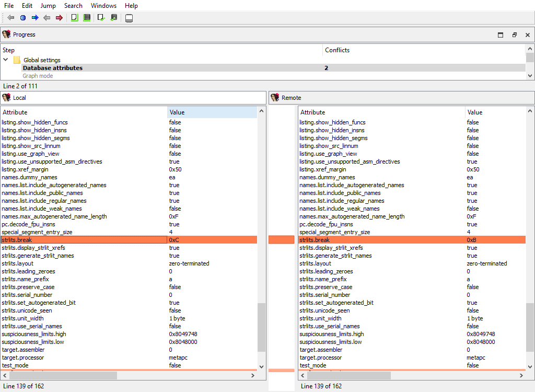Open the Jump menu
The image size is (535, 392).
coord(48,6)
